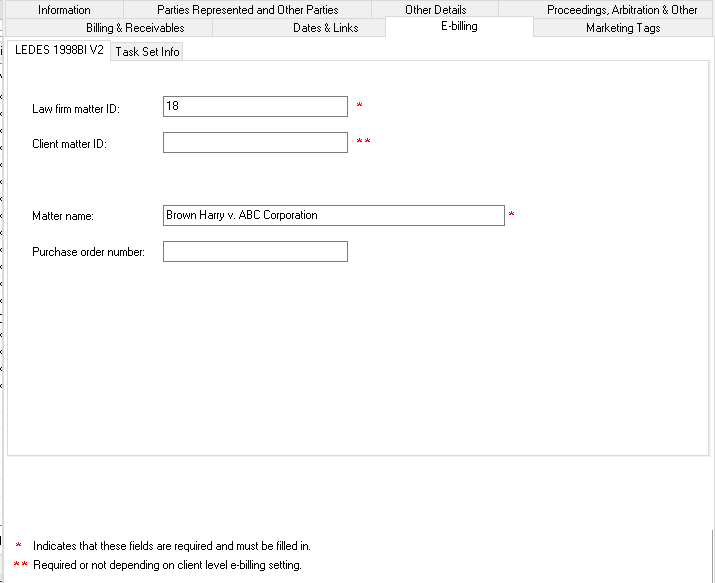Select the LEDES 1998BI V2 sub-tab
This screenshot has height=583, width=715.
tap(59, 50)
